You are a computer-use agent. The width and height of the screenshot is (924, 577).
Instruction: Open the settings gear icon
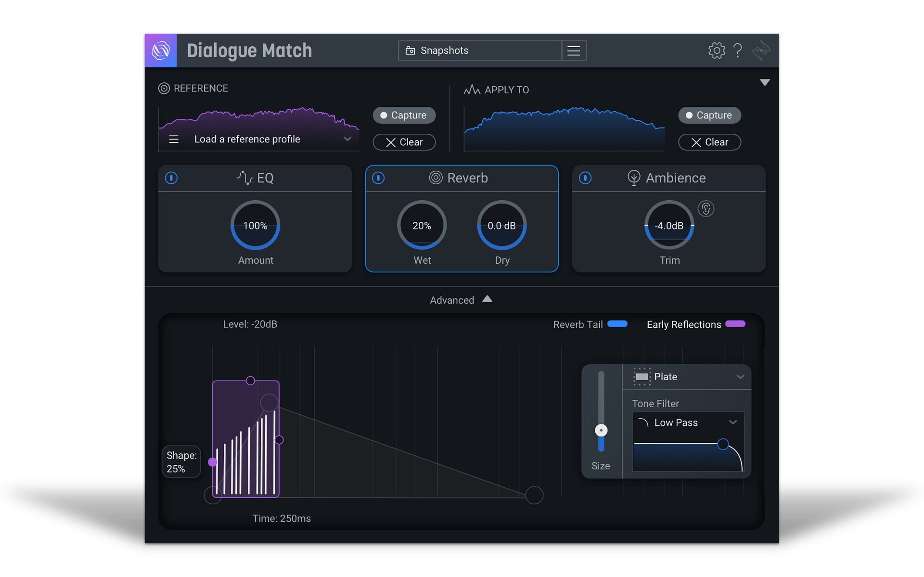717,51
